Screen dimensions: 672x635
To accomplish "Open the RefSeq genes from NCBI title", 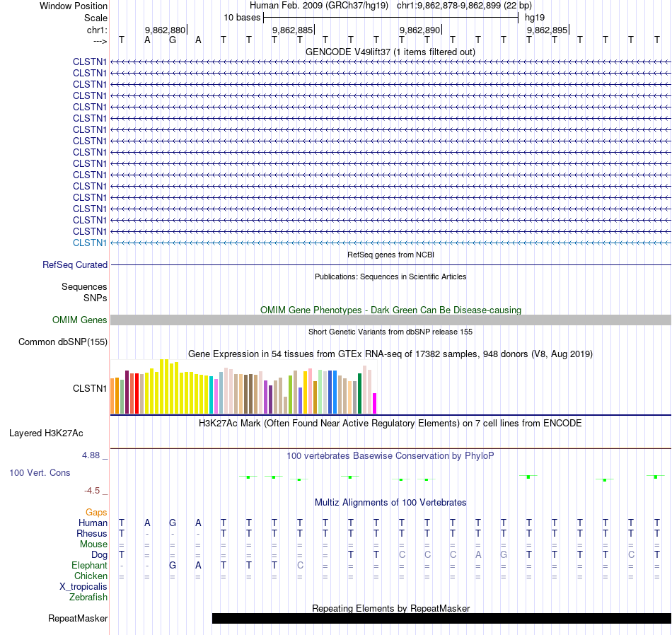I will [x=390, y=255].
